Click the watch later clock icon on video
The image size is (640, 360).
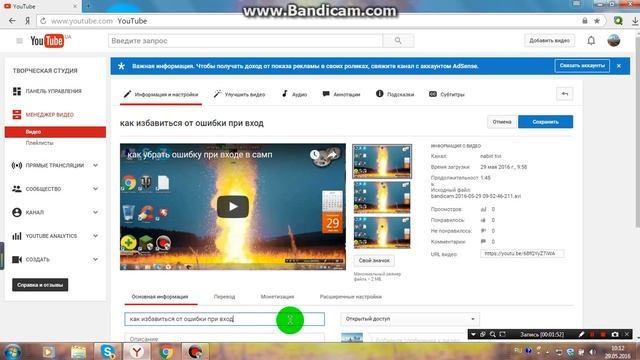pyautogui.click(x=314, y=155)
